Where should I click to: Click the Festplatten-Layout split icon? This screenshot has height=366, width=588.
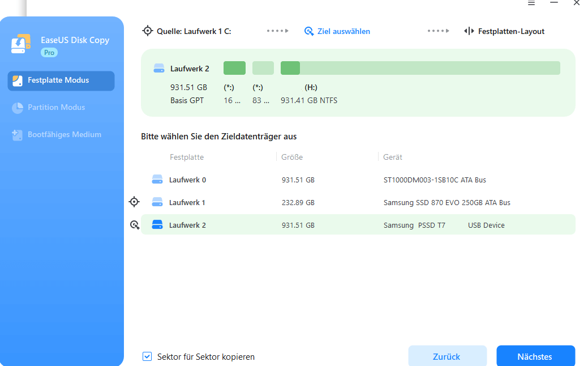pos(469,31)
